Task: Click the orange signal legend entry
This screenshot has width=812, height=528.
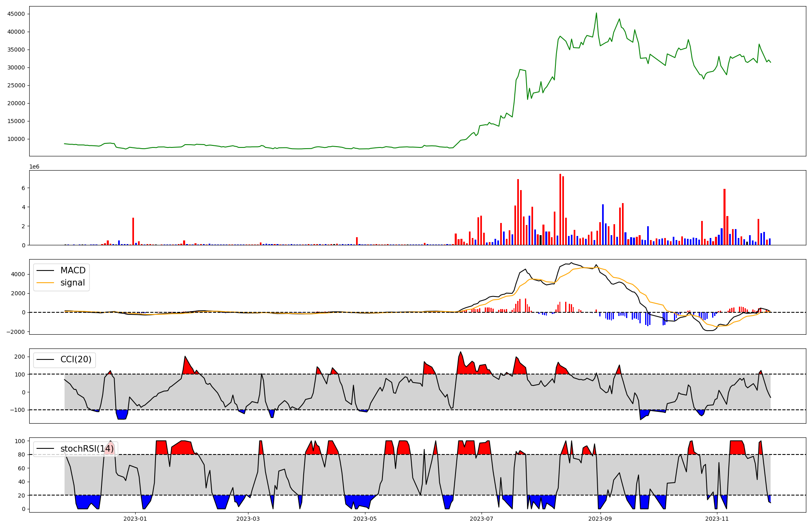Action: coord(73,283)
